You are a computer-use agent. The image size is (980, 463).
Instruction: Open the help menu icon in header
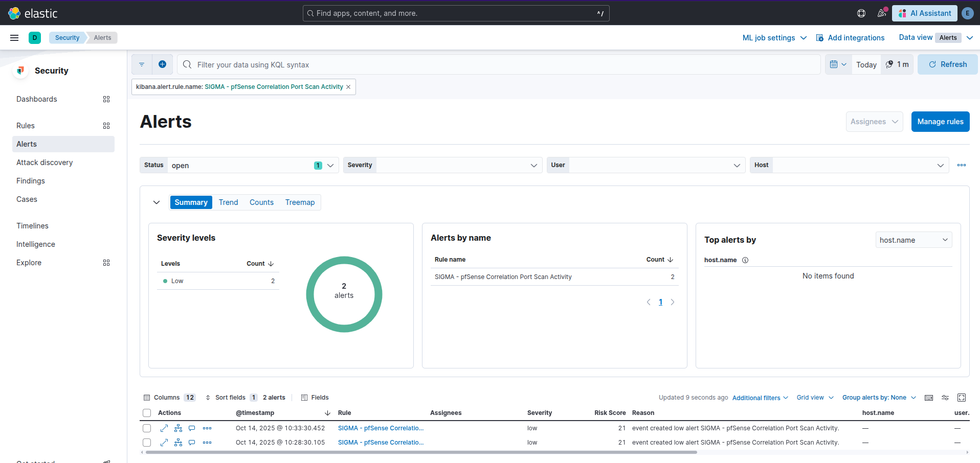(x=861, y=13)
